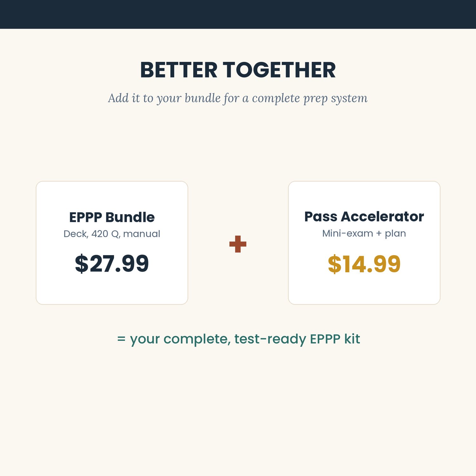Select the Pass Accelerator title
This screenshot has height=476, width=476.
(x=364, y=217)
